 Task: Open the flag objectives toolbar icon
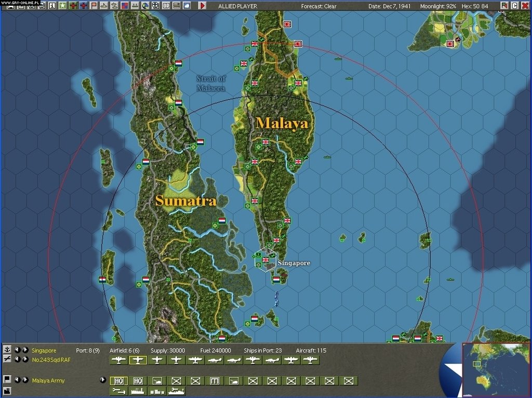93,5
